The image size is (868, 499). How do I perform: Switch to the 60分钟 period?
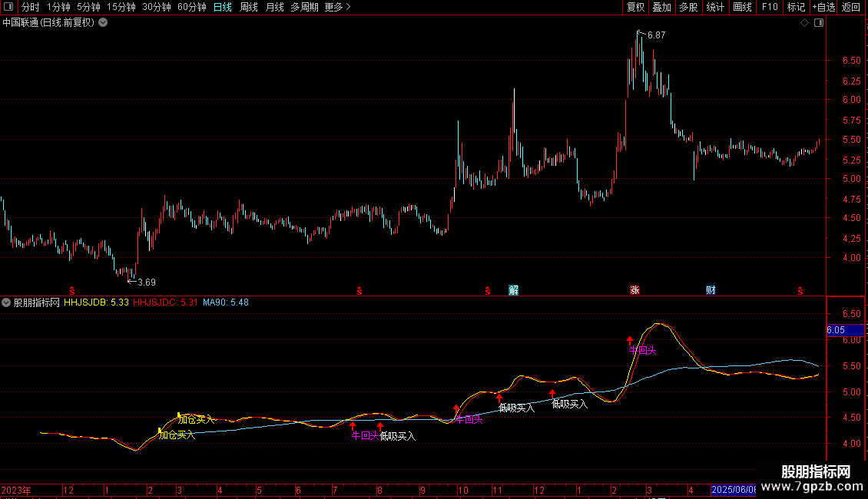(x=192, y=7)
